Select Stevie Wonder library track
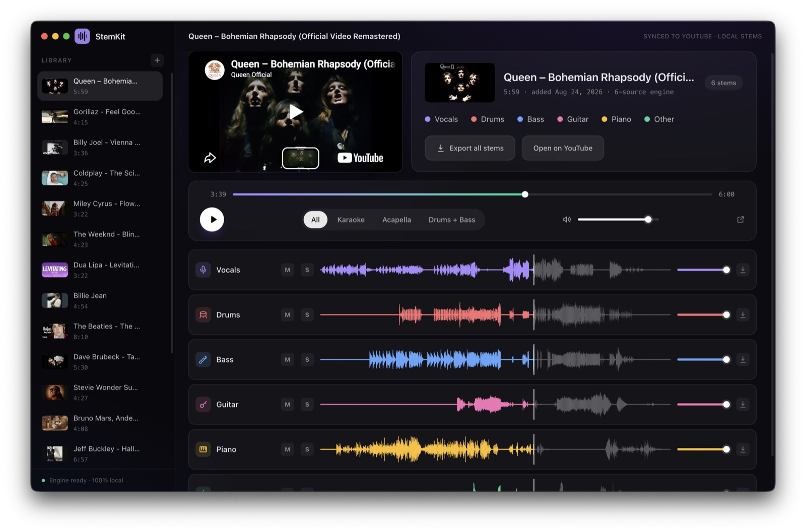This screenshot has height=532, width=806. click(x=100, y=393)
